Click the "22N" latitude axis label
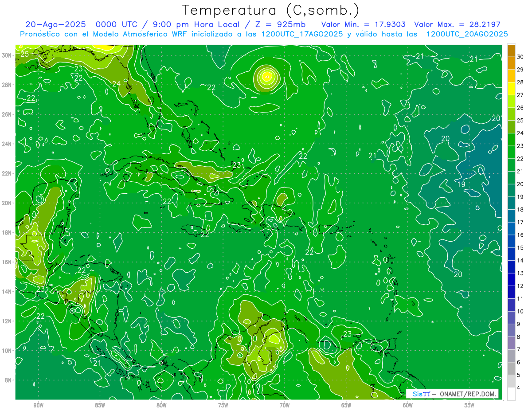Image resolution: width=532 pixels, height=411 pixels. [x=7, y=173]
